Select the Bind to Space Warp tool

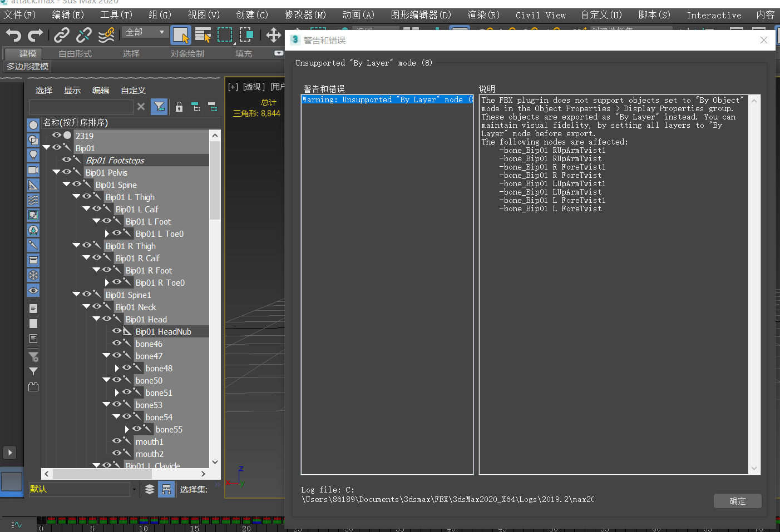click(x=106, y=36)
